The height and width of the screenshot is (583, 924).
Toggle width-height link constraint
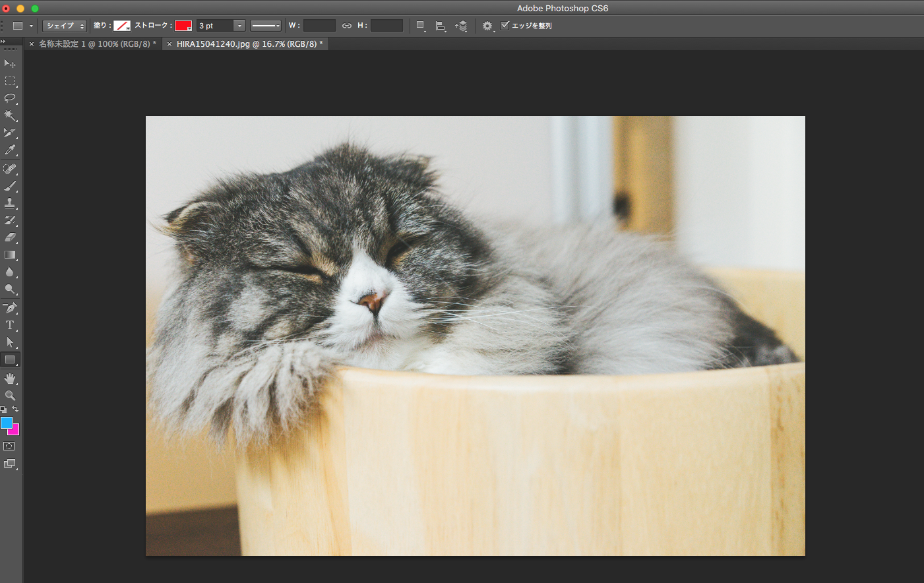347,26
